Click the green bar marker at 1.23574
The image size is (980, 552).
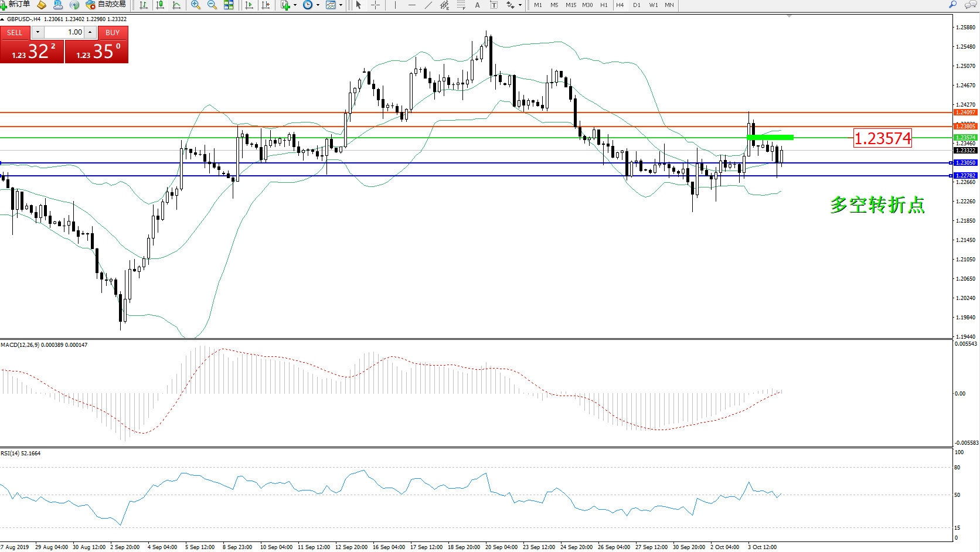click(770, 138)
